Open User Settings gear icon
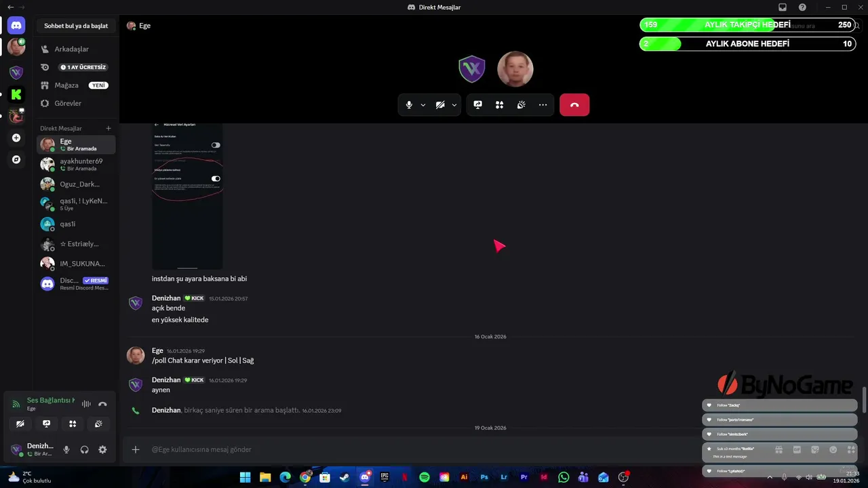 point(102,449)
